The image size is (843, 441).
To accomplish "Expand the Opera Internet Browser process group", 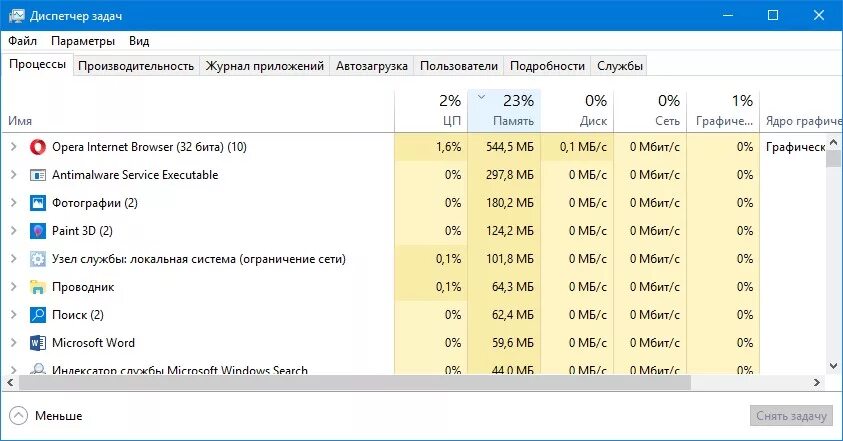I will 14,147.
